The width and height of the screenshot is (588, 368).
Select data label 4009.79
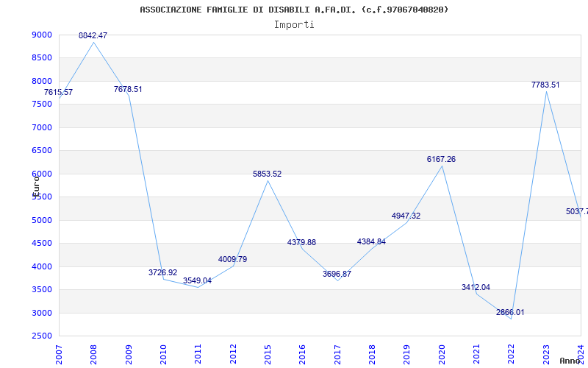coord(232,260)
